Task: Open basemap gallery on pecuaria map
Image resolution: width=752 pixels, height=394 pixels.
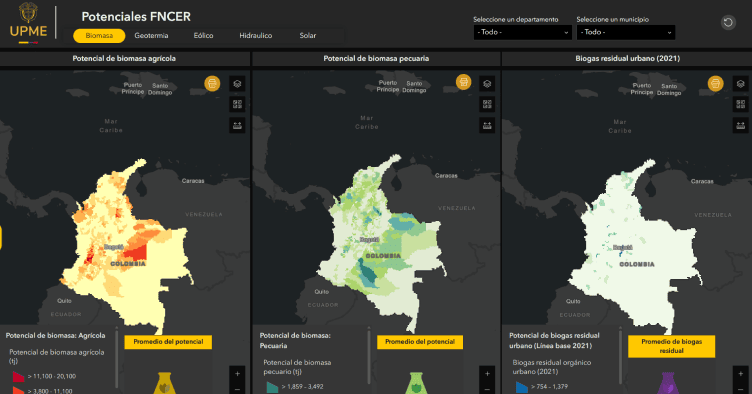Action: pos(487,104)
